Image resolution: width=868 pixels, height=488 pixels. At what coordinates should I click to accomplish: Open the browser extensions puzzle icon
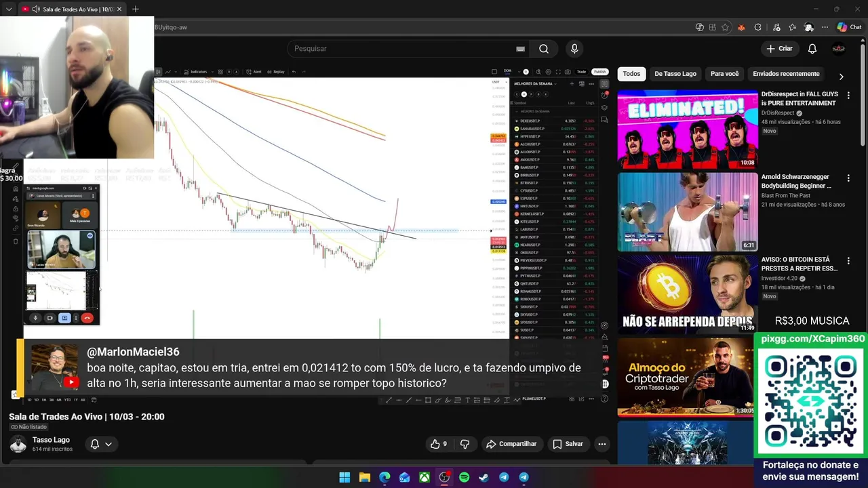[758, 27]
